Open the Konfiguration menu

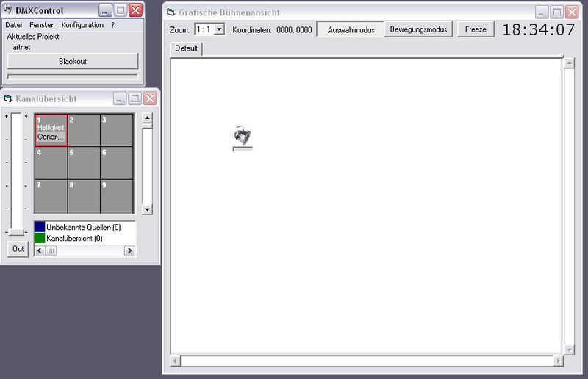82,25
